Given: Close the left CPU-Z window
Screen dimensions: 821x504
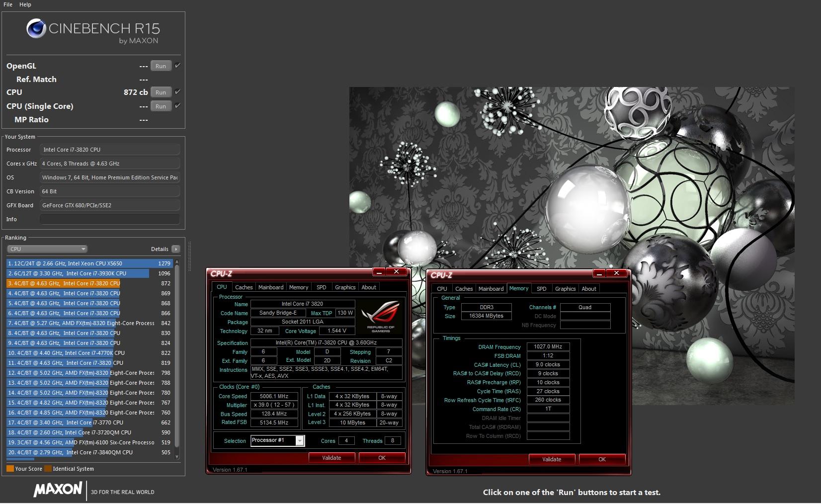Looking at the screenshot, I should [x=396, y=272].
